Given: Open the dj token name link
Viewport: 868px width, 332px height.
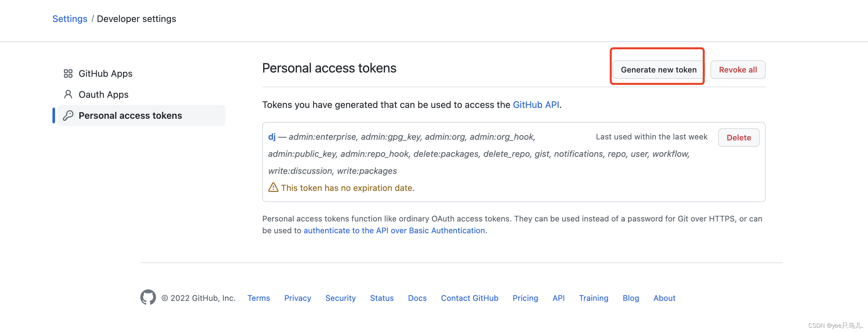Looking at the screenshot, I should tap(272, 137).
